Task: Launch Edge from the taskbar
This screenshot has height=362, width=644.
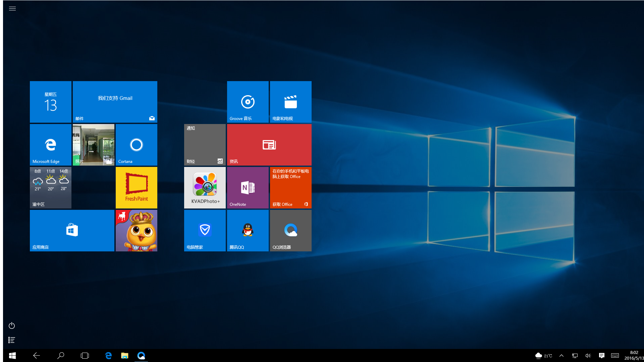Action: coord(108,356)
